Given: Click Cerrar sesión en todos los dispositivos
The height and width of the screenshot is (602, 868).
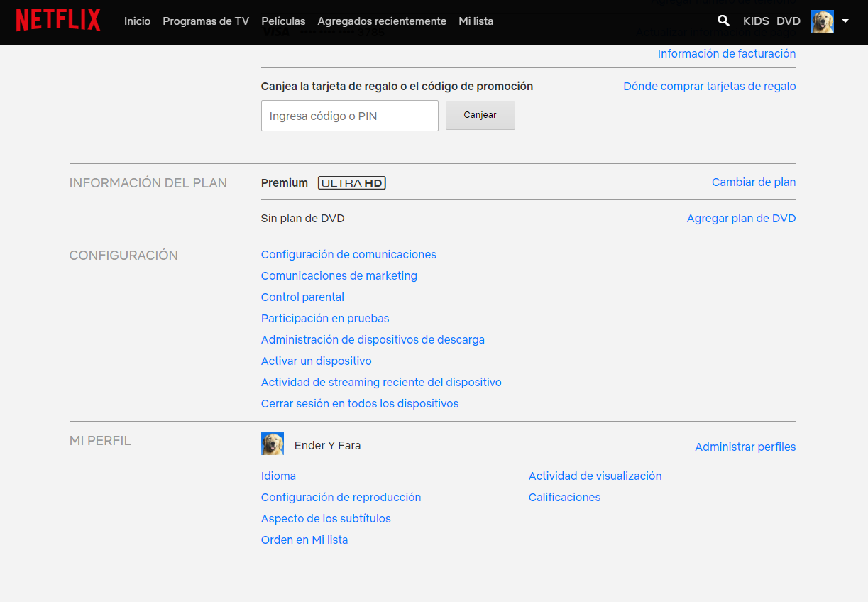Looking at the screenshot, I should pyautogui.click(x=359, y=404).
